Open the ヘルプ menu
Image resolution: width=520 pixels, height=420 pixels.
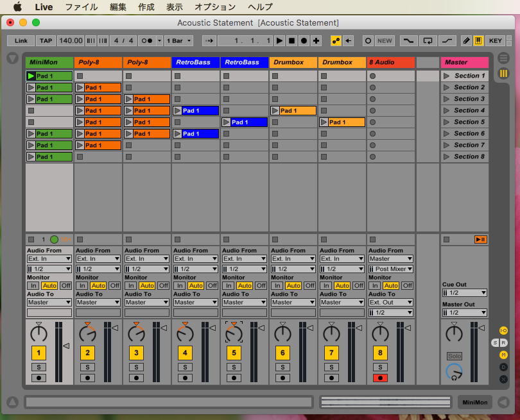click(260, 7)
